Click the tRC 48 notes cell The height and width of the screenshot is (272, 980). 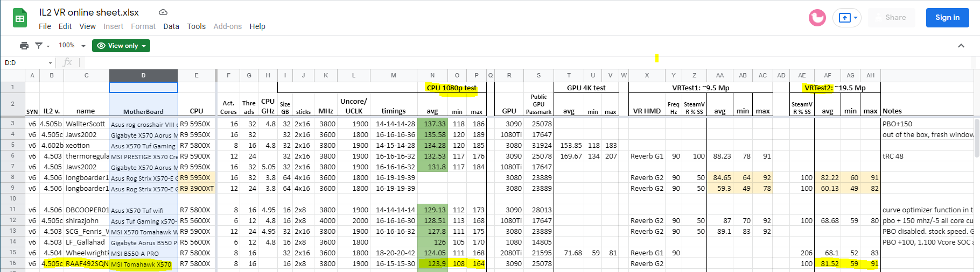pos(928,156)
